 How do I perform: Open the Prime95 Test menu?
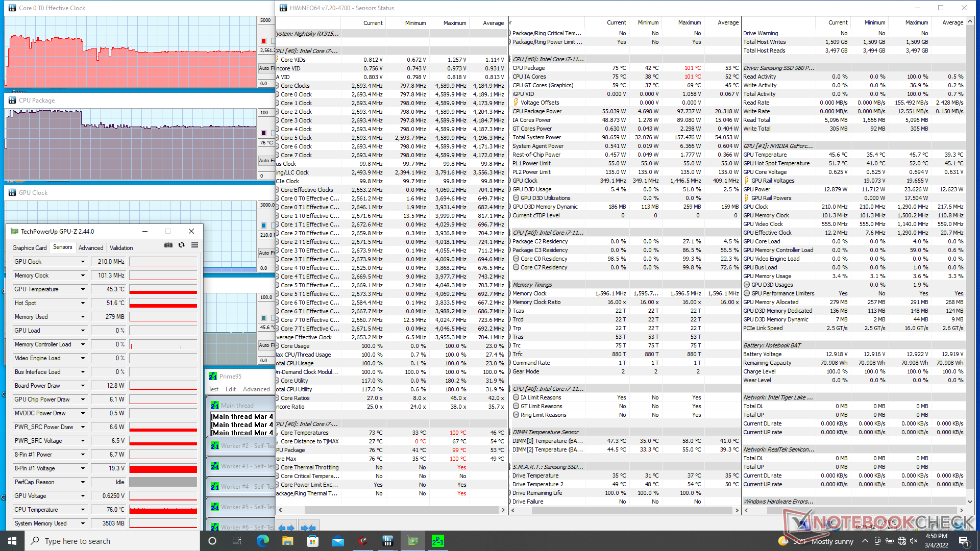(x=213, y=389)
